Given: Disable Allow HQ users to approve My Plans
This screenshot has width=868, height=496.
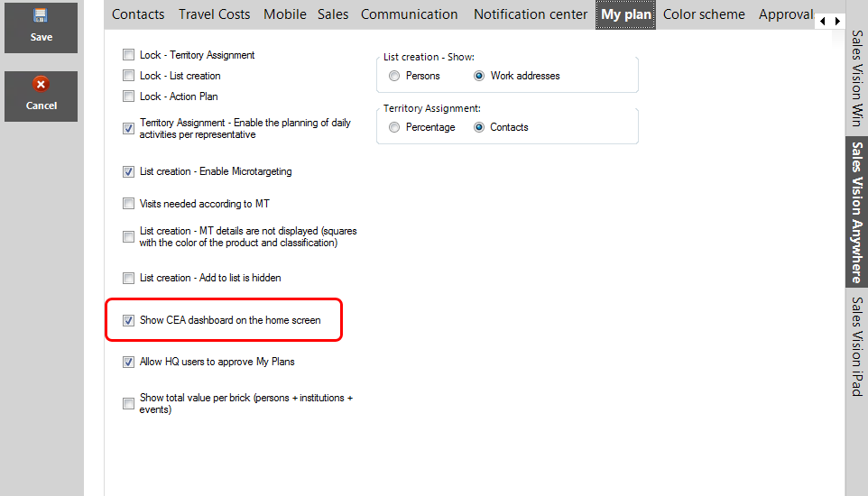Looking at the screenshot, I should 128,363.
